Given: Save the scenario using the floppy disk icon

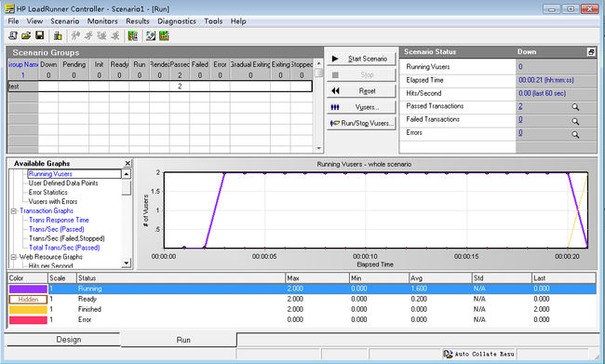Looking at the screenshot, I should click(39, 36).
